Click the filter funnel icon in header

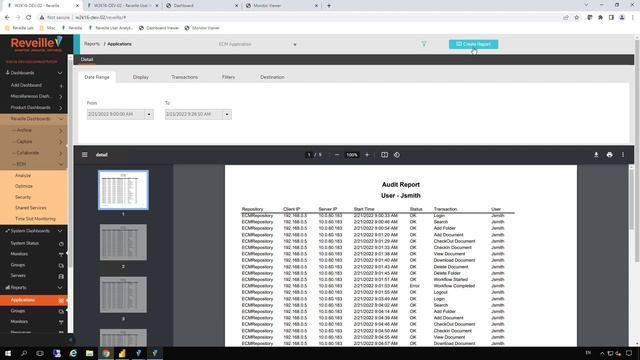424,44
